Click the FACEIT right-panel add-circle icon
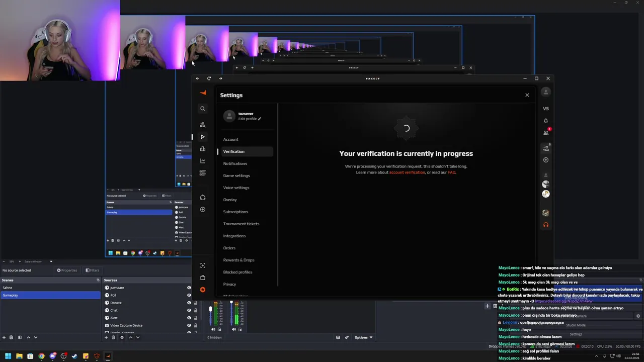This screenshot has height=362, width=644. (x=546, y=160)
